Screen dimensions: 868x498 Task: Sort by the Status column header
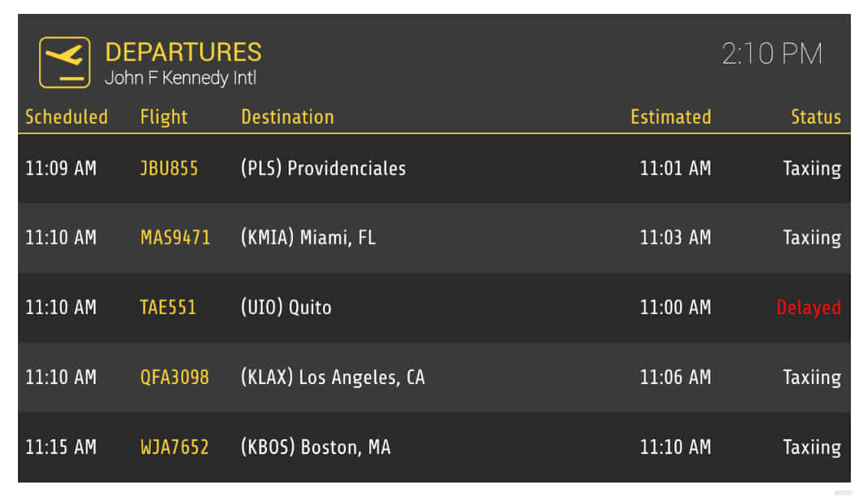pos(816,117)
